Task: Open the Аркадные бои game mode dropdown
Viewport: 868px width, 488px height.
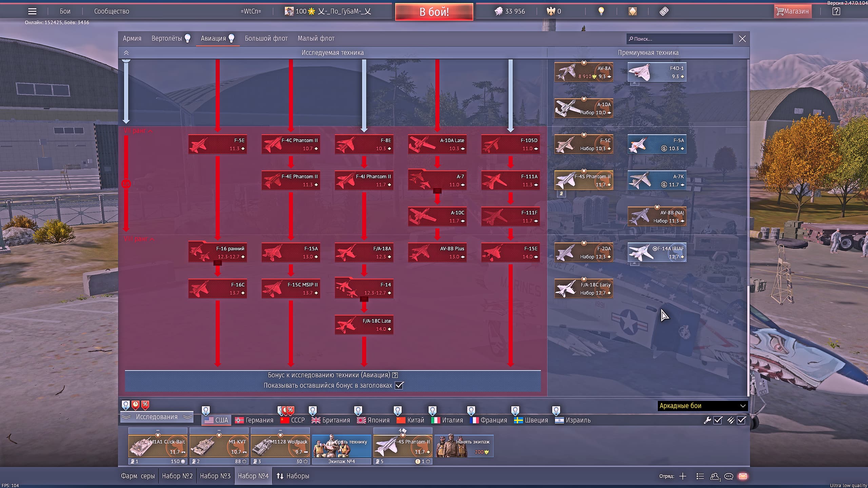Action: [702, 406]
